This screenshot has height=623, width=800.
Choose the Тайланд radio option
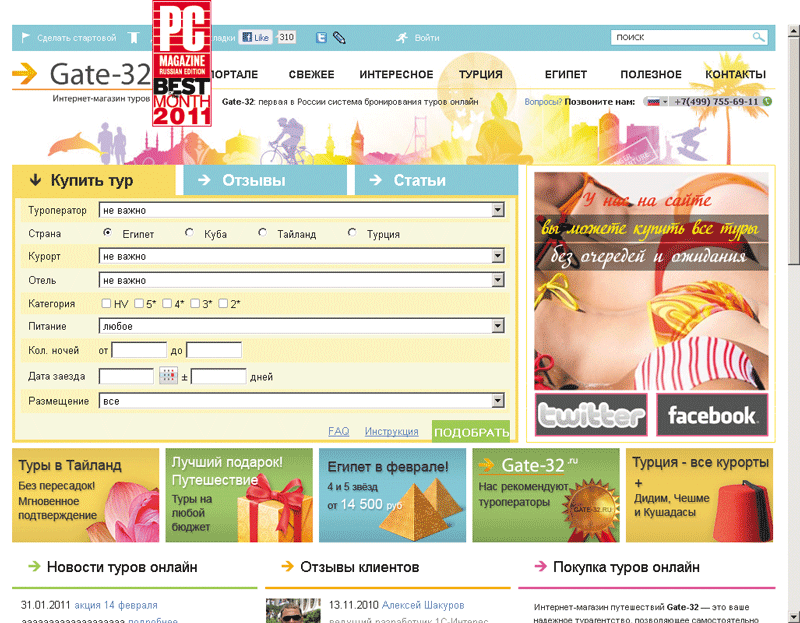[262, 233]
